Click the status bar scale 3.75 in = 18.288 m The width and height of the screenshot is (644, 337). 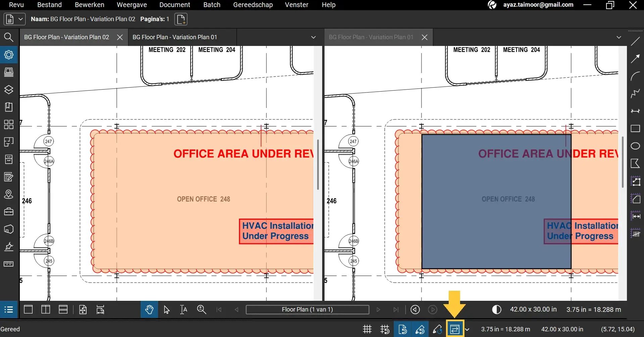[505, 329]
